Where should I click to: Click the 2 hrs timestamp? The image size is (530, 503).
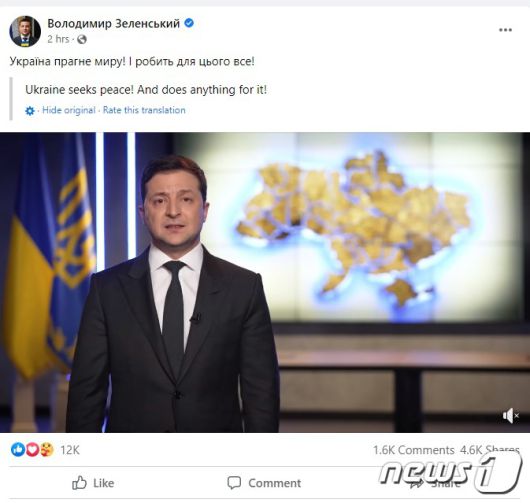pyautogui.click(x=58, y=39)
